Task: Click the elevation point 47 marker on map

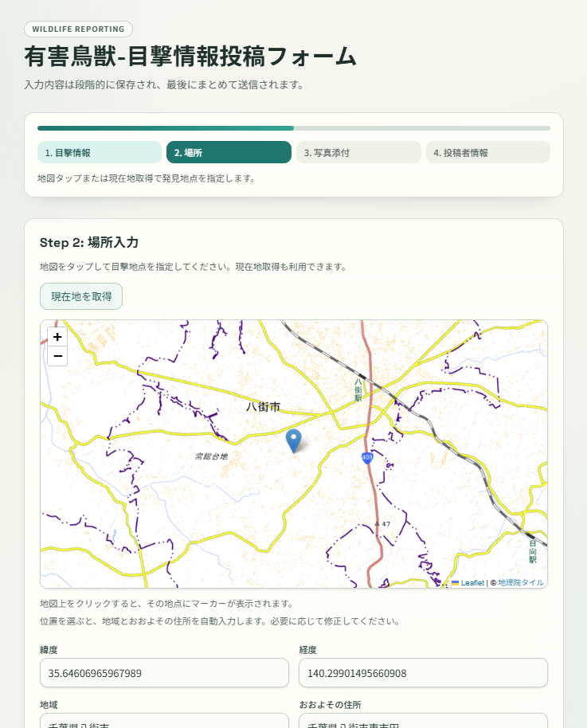Action: click(x=382, y=523)
